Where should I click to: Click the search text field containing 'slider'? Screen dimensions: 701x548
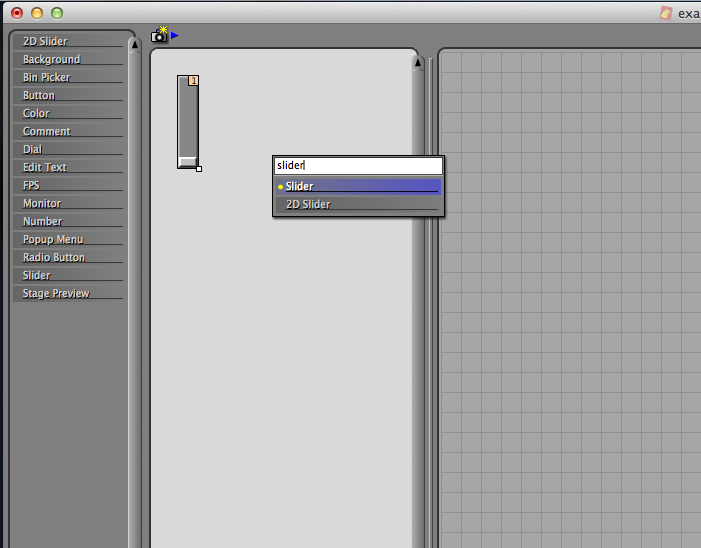(357, 166)
